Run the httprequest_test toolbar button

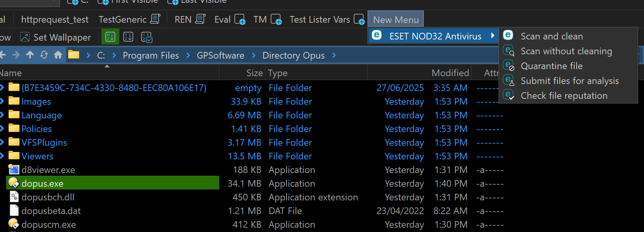pyautogui.click(x=55, y=20)
